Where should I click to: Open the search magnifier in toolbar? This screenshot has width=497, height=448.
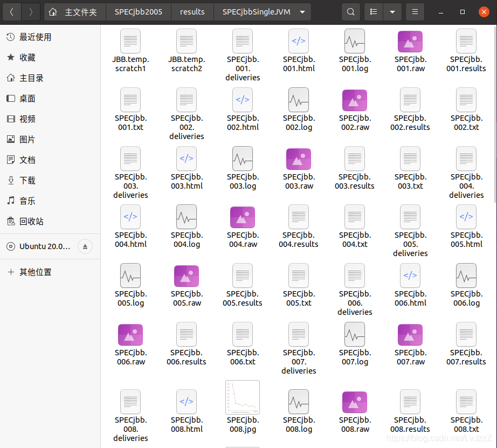[x=350, y=12]
